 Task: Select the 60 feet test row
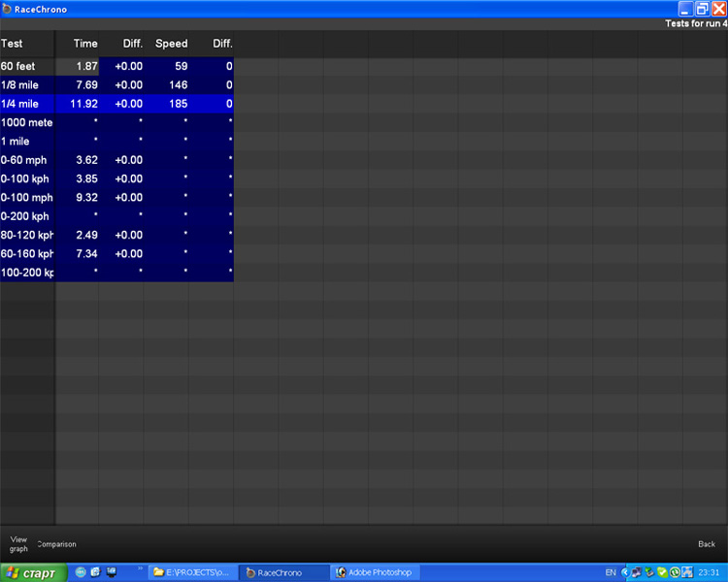tap(26, 66)
